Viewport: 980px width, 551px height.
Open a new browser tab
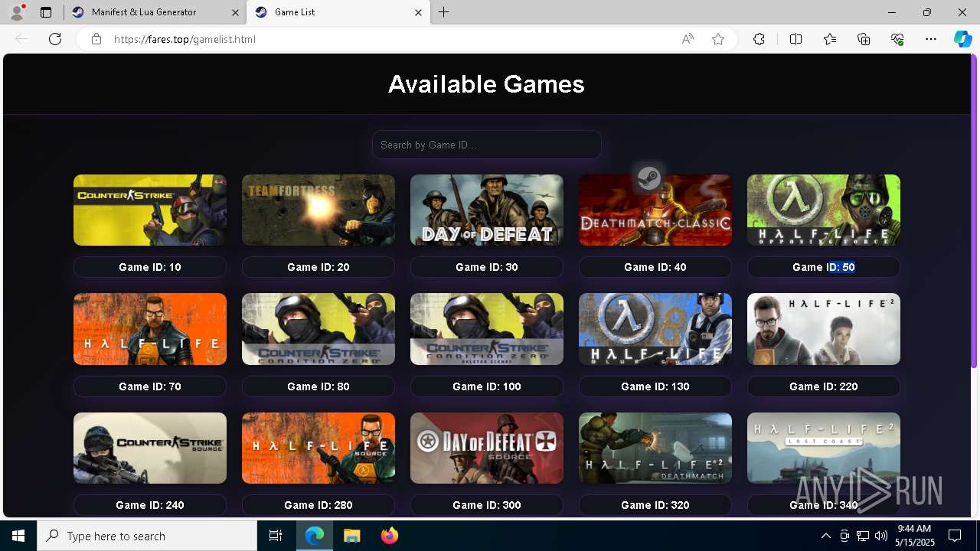click(444, 12)
